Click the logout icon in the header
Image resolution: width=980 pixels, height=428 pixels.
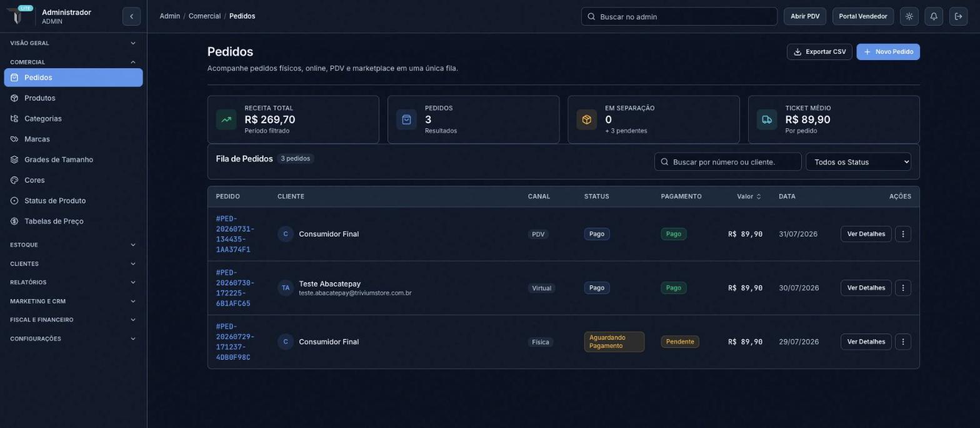point(958,16)
